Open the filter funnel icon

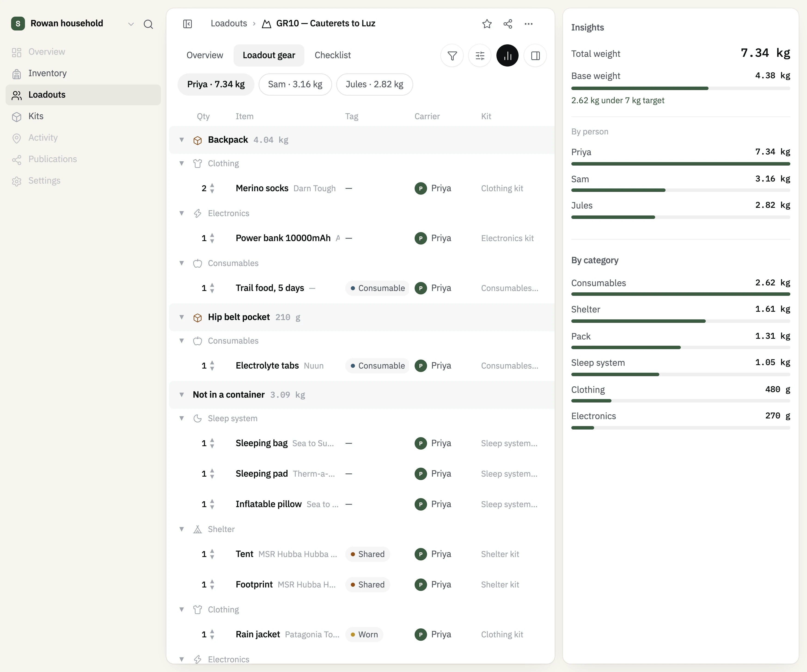(x=452, y=56)
